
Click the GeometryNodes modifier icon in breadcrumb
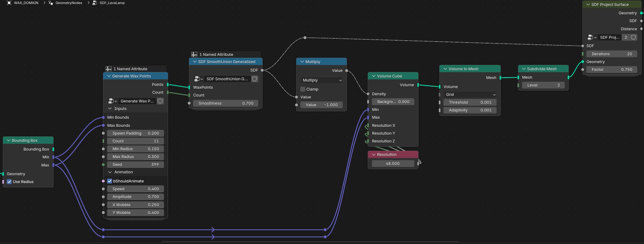(x=51, y=3)
